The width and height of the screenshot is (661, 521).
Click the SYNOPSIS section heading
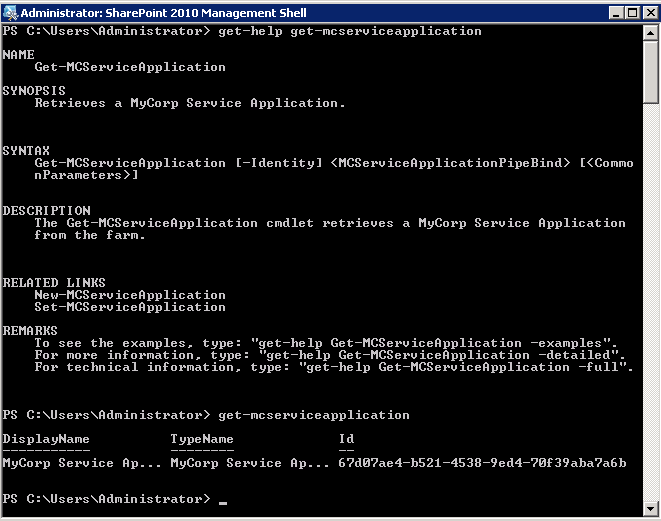coord(34,91)
